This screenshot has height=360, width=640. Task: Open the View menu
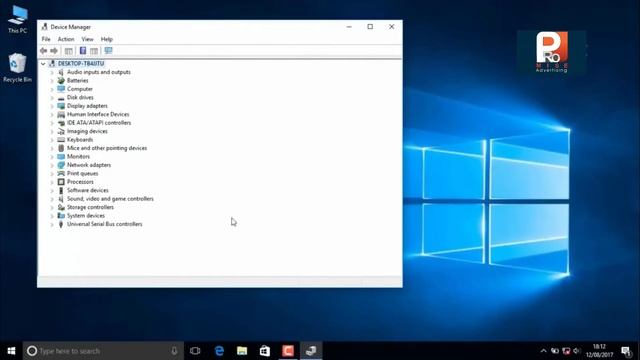pos(87,39)
